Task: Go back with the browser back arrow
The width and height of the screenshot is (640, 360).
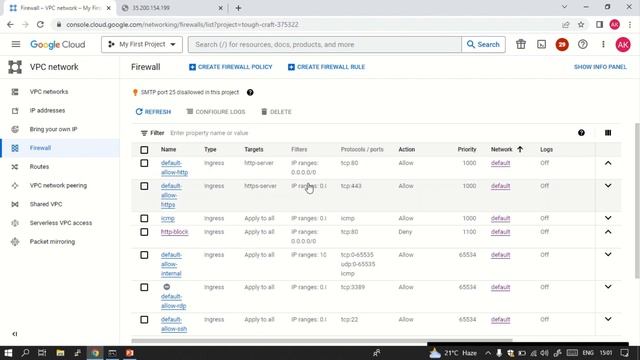Action: click(x=10, y=24)
